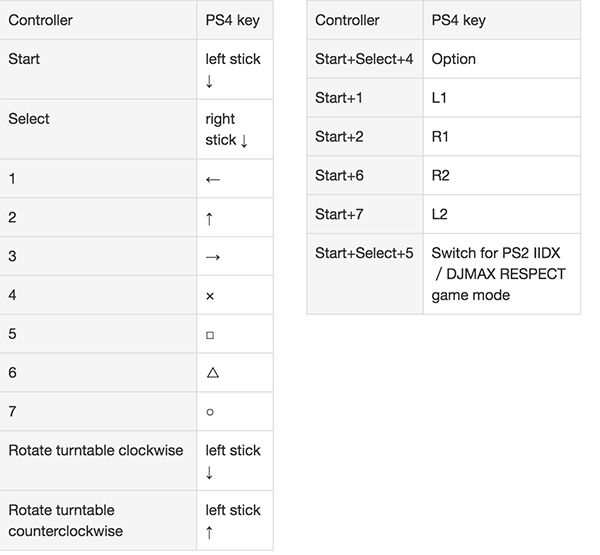The image size is (600, 555).
Task: Click the right arrow symbol for button 3
Action: (x=213, y=257)
